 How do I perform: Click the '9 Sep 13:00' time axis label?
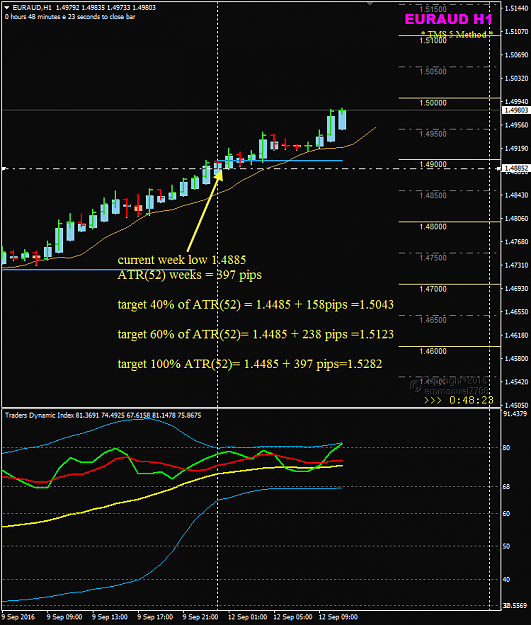tap(110, 617)
